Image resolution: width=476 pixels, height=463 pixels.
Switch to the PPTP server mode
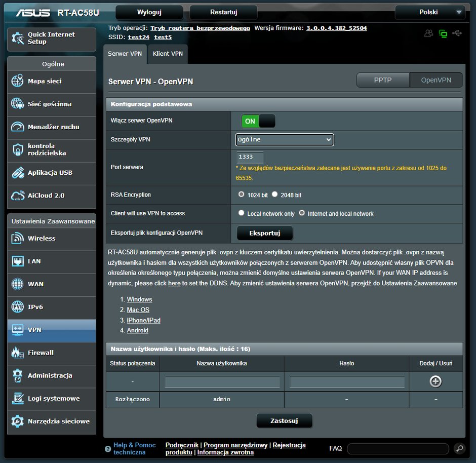coord(383,80)
